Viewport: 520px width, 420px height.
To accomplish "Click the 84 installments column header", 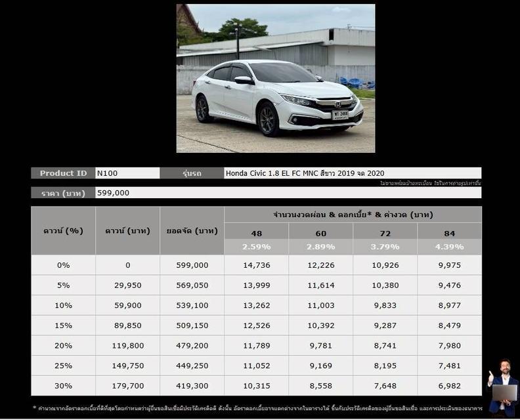I will coord(449,233).
